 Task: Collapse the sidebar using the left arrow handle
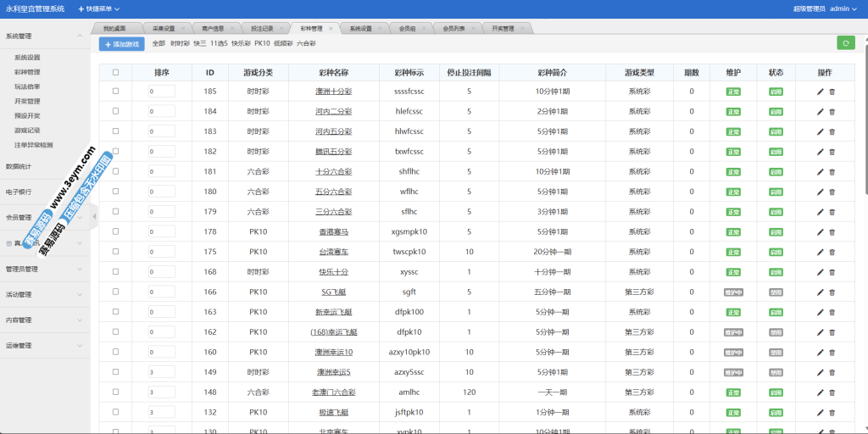point(94,216)
